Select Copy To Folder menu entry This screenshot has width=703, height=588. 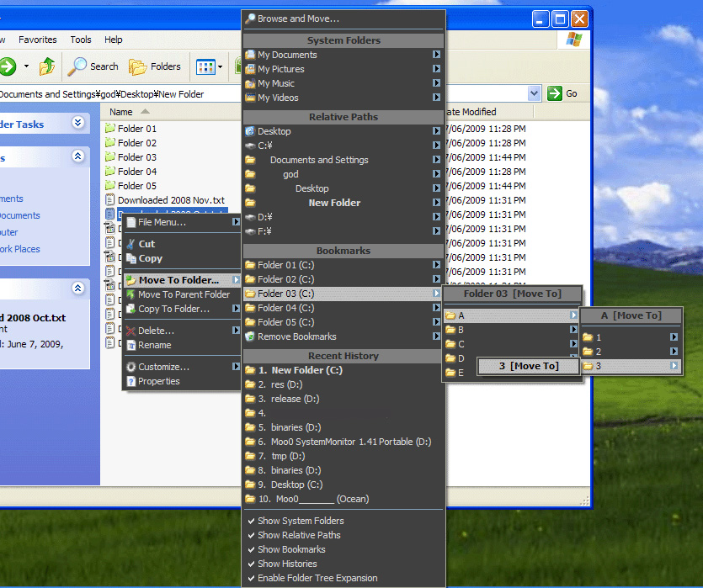pos(173,309)
